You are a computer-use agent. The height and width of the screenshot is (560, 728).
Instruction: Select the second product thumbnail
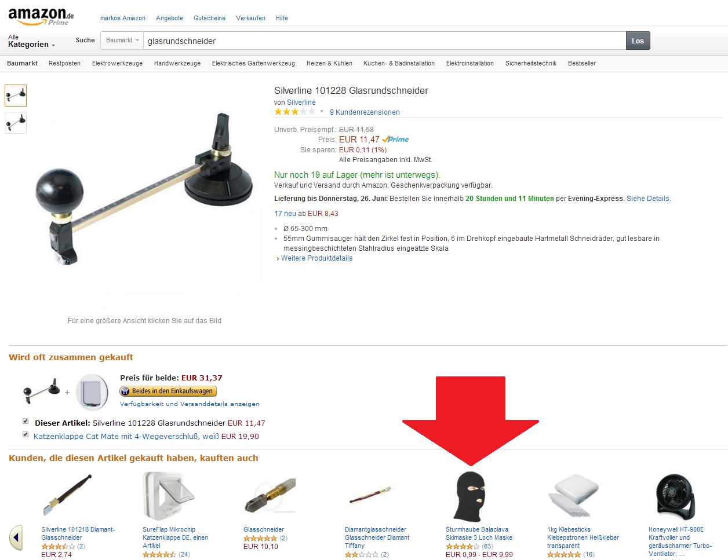(16, 122)
